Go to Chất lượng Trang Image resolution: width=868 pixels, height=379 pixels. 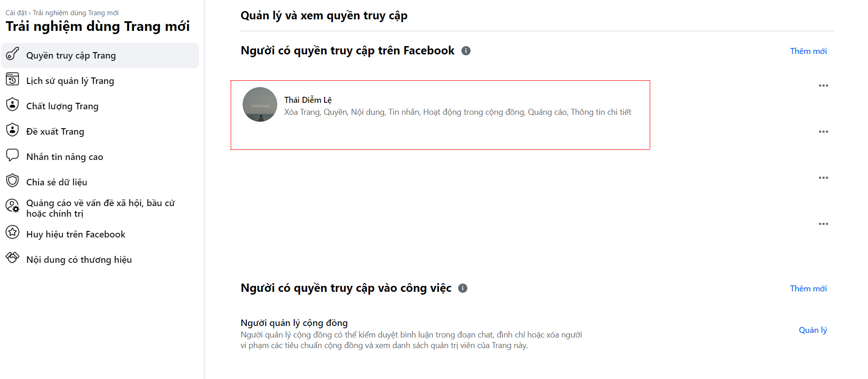pyautogui.click(x=100, y=106)
